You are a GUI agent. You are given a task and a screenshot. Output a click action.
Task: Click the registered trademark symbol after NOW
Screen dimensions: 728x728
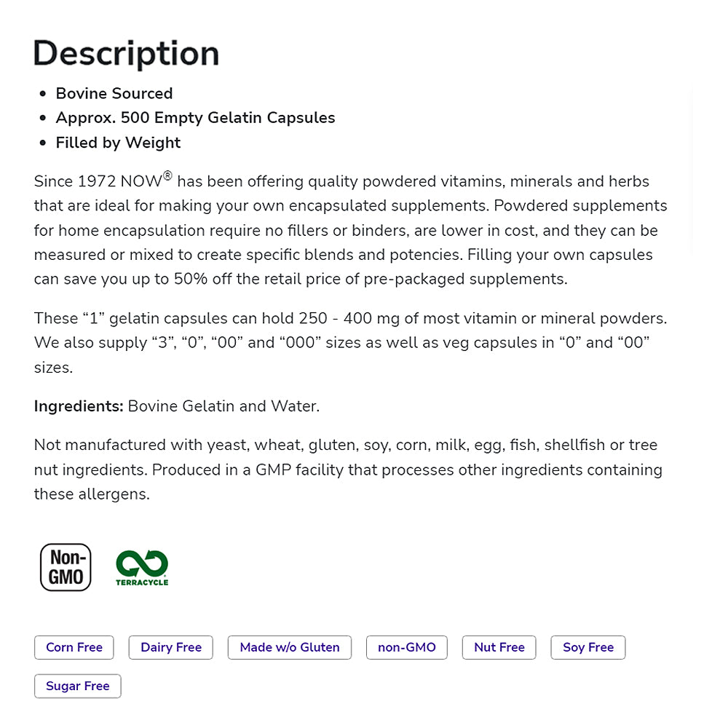167,175
